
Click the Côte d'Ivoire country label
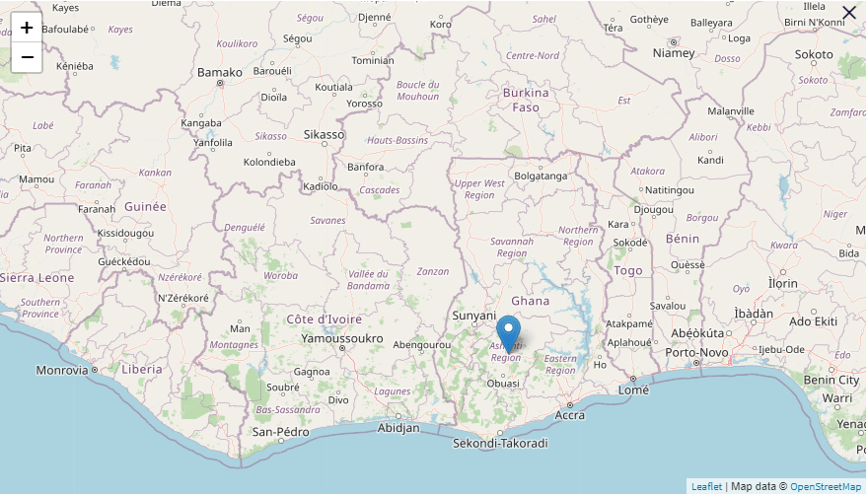pos(324,319)
